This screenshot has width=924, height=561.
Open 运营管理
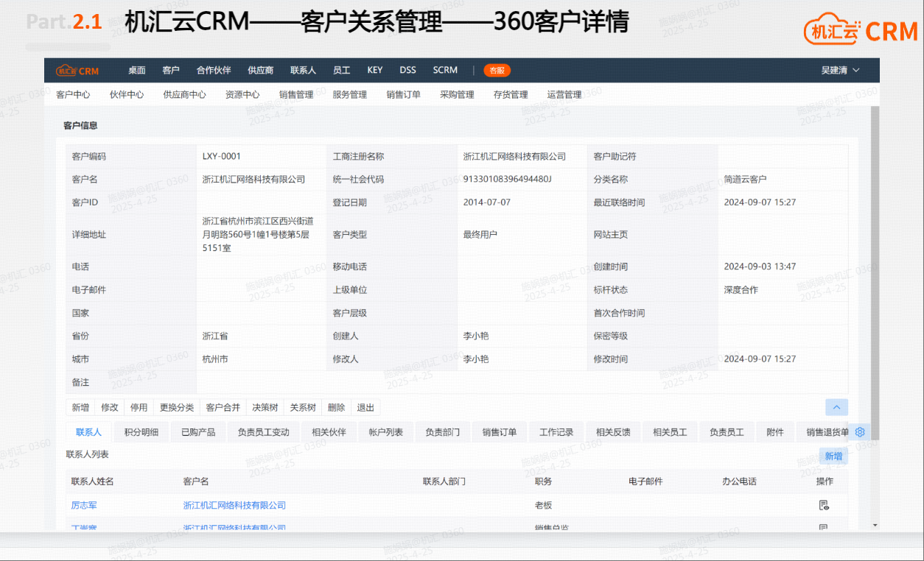pyautogui.click(x=564, y=95)
